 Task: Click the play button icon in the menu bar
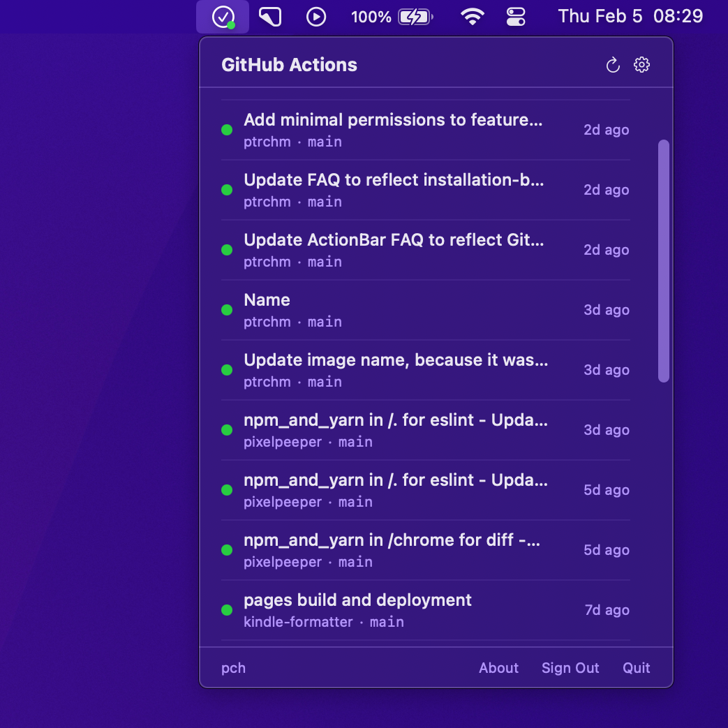[316, 16]
